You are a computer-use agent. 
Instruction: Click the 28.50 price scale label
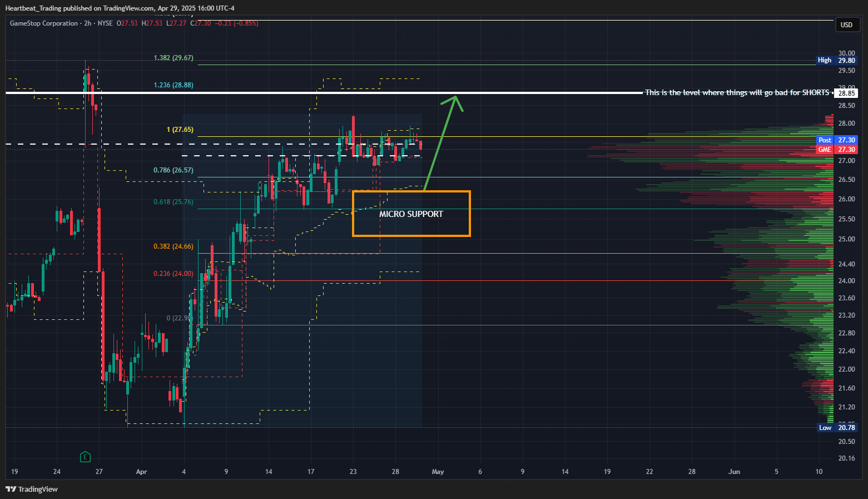click(x=847, y=106)
